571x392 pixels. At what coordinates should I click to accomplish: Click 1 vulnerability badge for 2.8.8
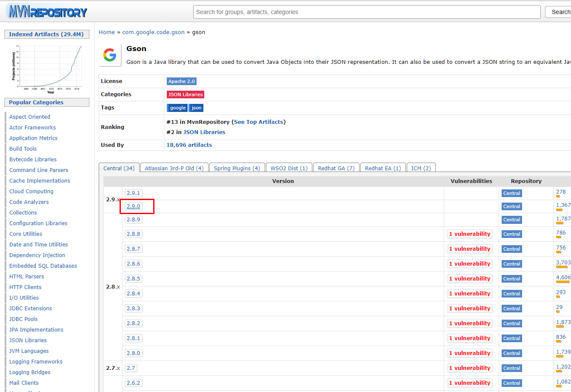pos(470,234)
